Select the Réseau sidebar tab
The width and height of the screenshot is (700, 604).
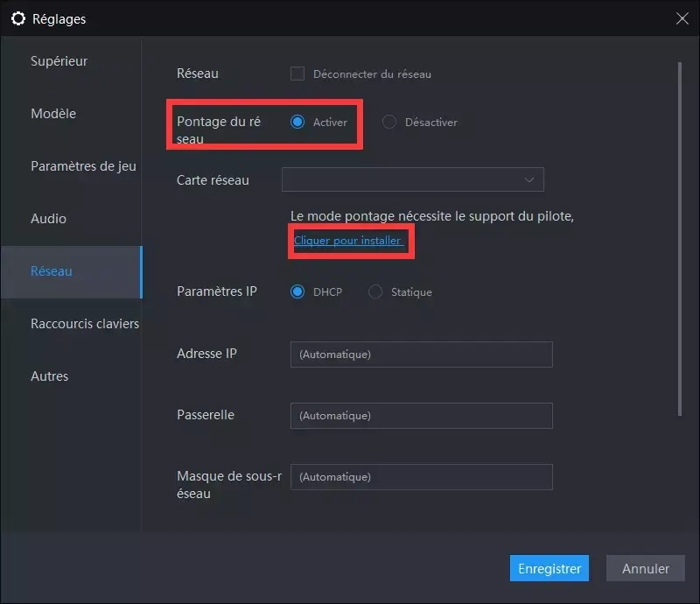[52, 271]
